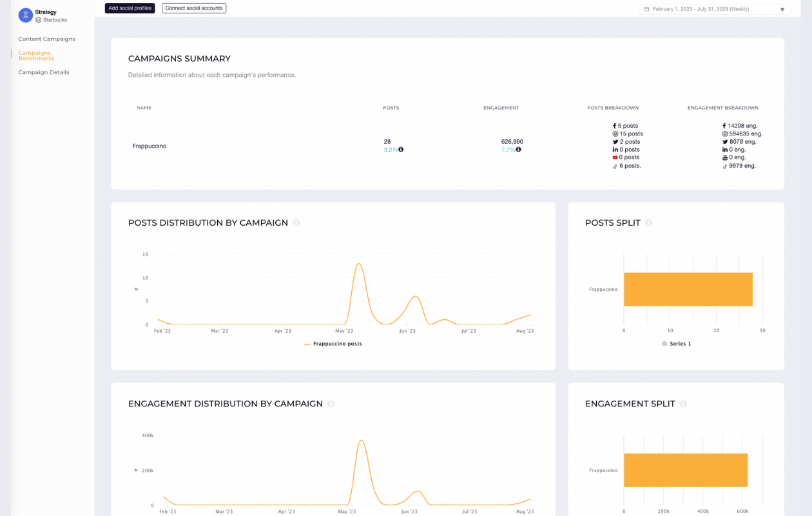Screen dimensions: 812x516
Task: Click info icon of Engagement Distribution chart
Action: pos(331,404)
